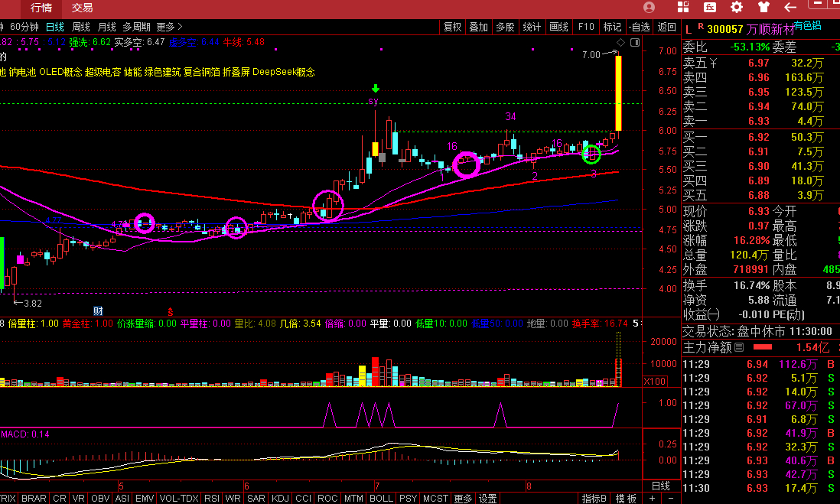840x504 pixels.
Task: Switch indicator to OBV
Action: [100, 498]
